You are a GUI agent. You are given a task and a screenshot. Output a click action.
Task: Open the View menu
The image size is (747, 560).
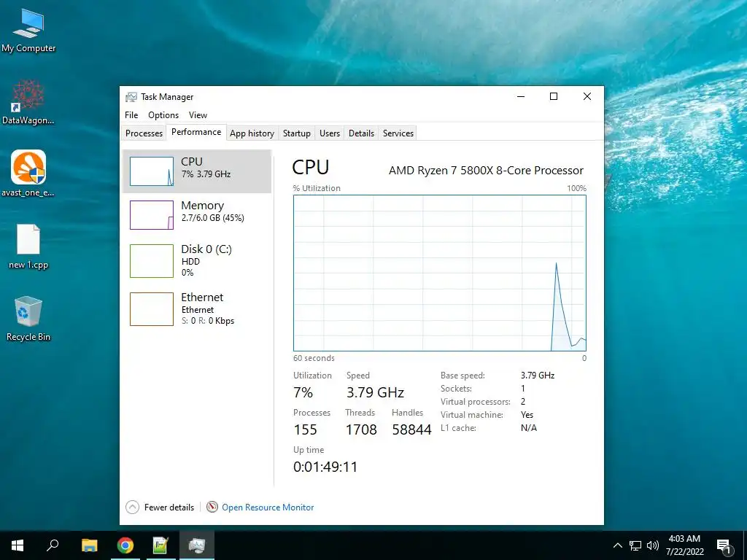(198, 115)
